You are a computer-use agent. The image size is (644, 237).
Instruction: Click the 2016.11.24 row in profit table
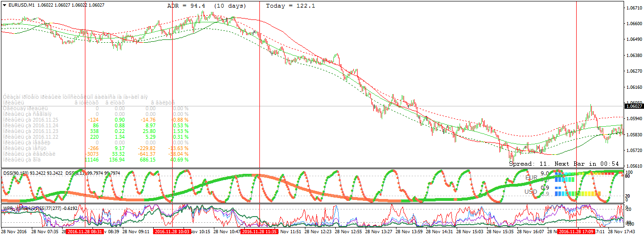click(95, 125)
